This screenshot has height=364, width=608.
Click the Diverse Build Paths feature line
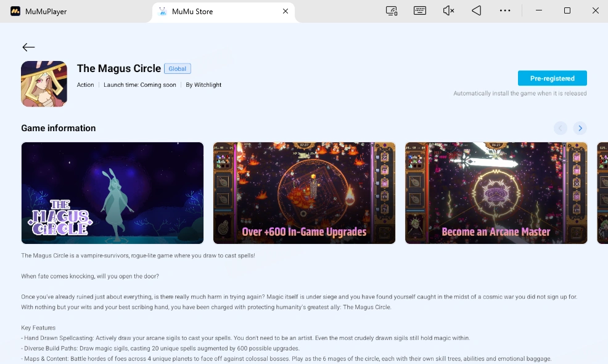(160, 348)
